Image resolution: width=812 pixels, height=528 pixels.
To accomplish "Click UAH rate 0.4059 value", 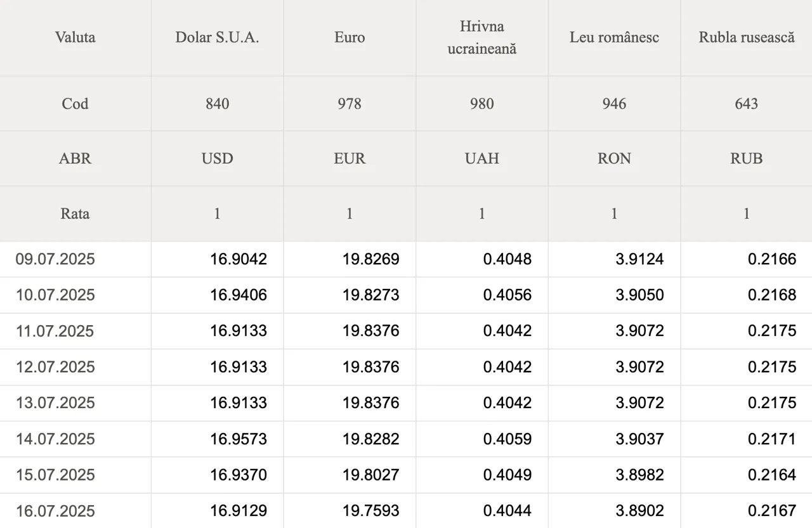I will (507, 439).
